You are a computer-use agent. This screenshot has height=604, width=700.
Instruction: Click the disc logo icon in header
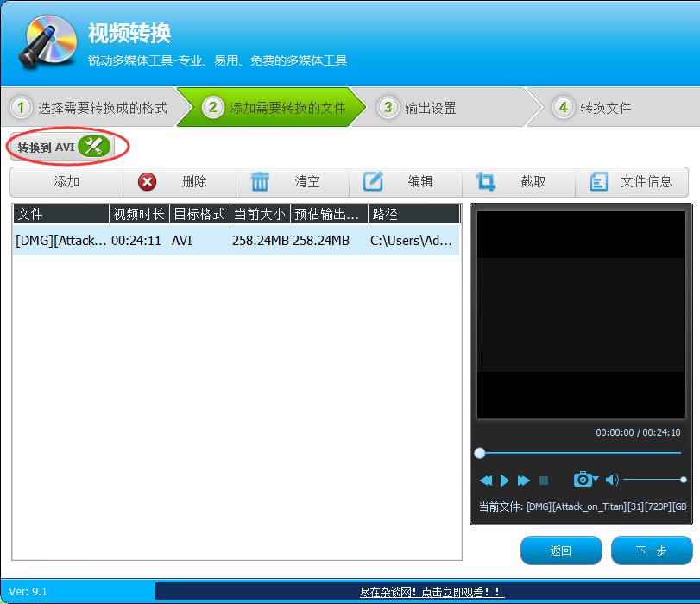(47, 42)
